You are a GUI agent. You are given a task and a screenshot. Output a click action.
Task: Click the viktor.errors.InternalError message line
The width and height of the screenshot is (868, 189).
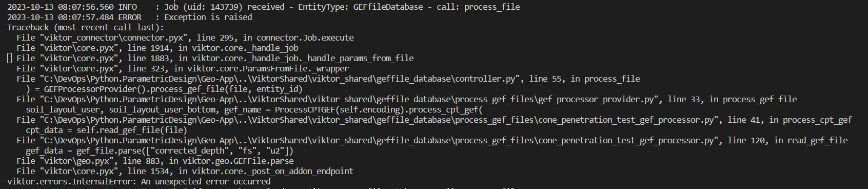(x=139, y=181)
